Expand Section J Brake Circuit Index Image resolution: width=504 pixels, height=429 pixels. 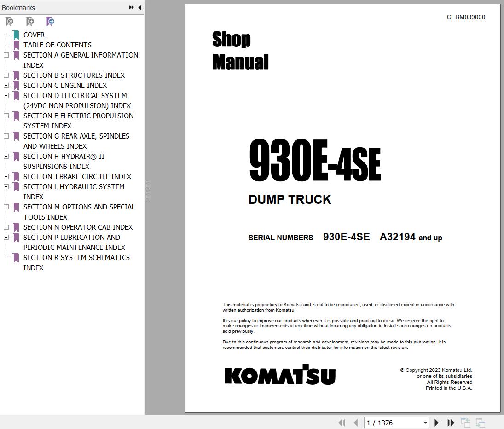[x=6, y=176]
